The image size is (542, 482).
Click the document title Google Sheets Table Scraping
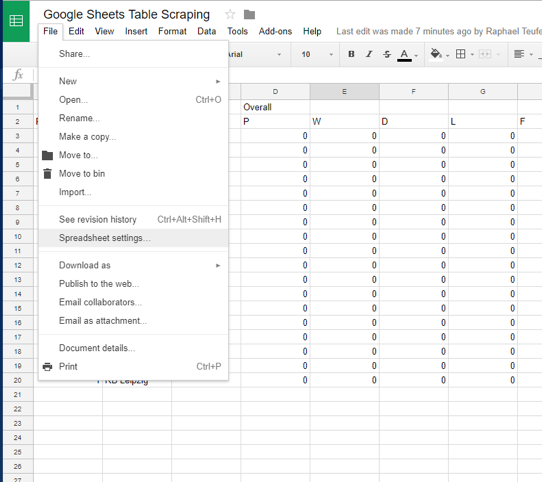pos(127,15)
